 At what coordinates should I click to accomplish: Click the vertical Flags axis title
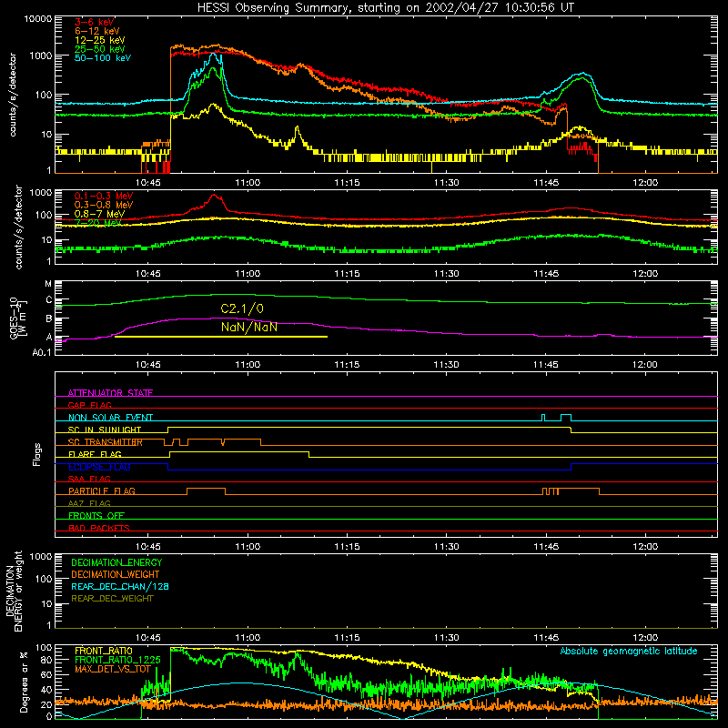[37, 454]
